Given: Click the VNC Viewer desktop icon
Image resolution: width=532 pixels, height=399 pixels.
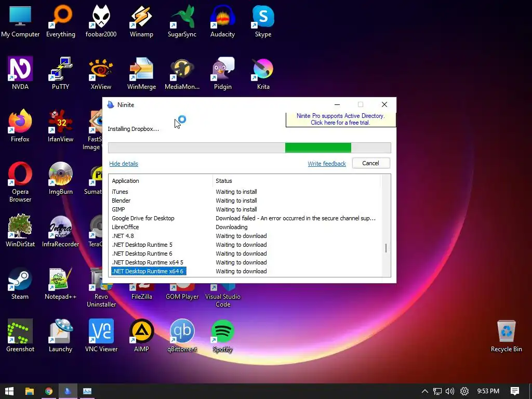Looking at the screenshot, I should (x=101, y=336).
